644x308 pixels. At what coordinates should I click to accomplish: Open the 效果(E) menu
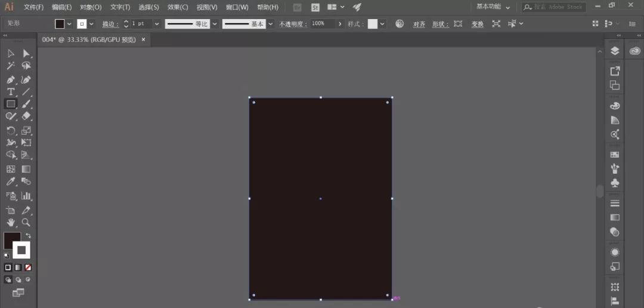point(178,7)
